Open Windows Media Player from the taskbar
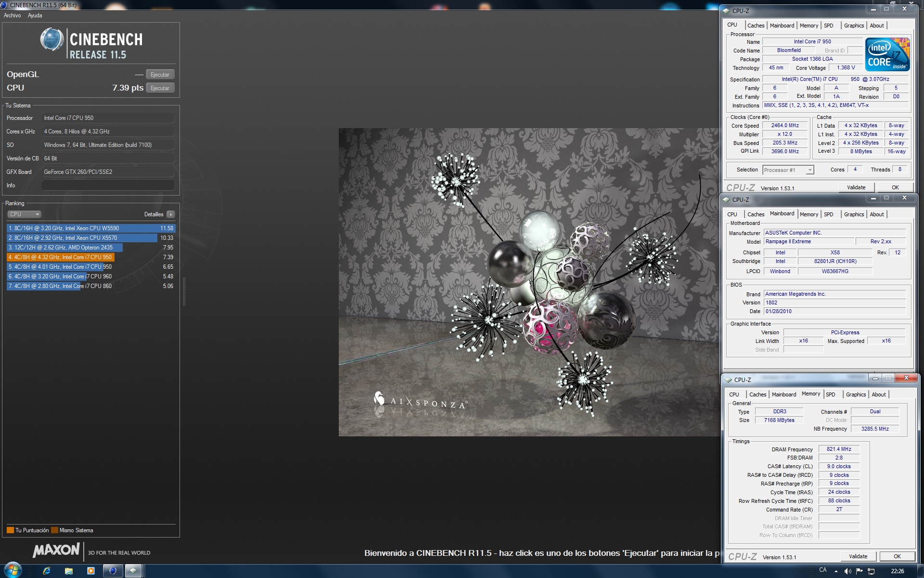Viewport: 924px width, 578px height. [91, 571]
